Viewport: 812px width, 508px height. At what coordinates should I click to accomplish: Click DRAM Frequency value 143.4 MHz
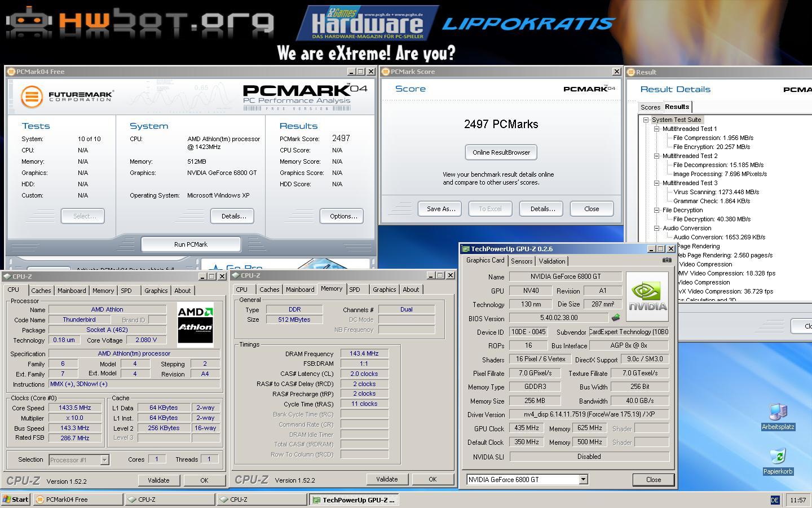pos(364,354)
